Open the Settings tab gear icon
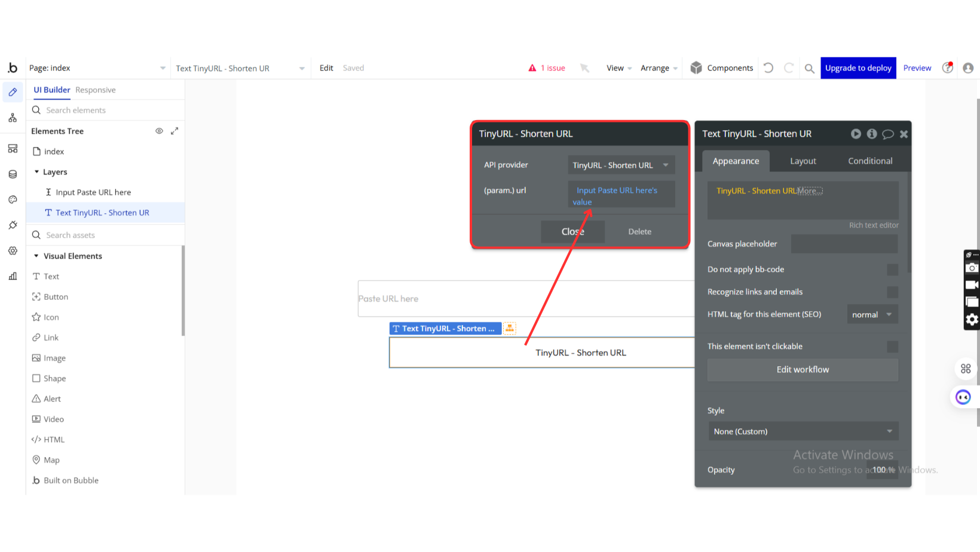 click(13, 251)
